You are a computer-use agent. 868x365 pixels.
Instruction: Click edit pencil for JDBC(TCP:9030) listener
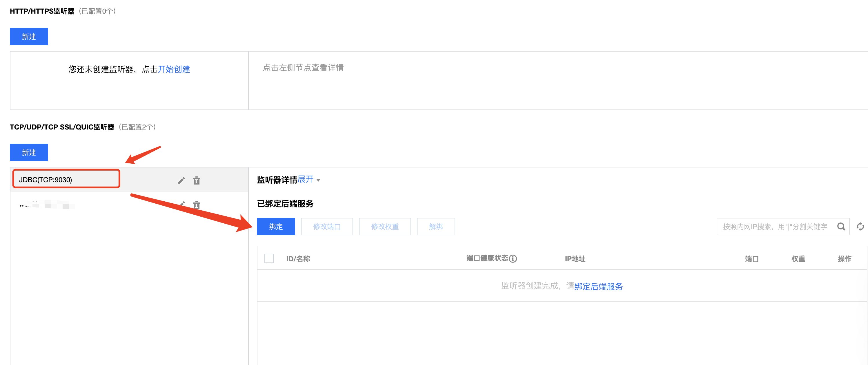coord(181,180)
